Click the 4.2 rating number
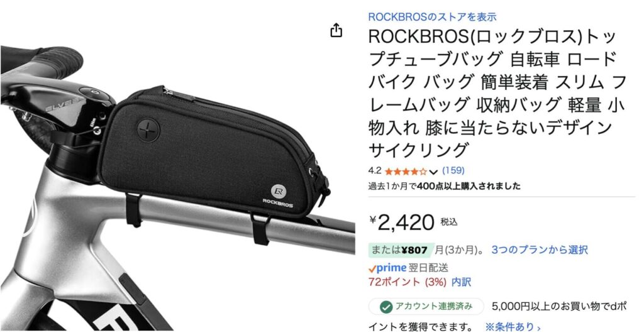 click(375, 170)
